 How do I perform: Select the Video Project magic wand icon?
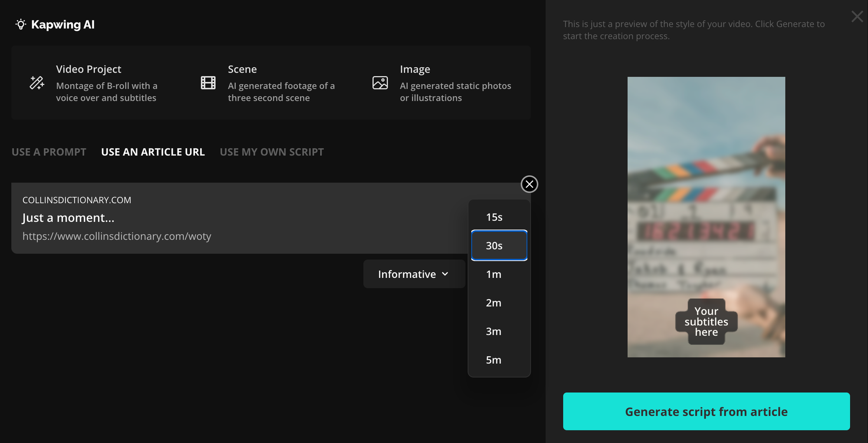click(x=36, y=83)
